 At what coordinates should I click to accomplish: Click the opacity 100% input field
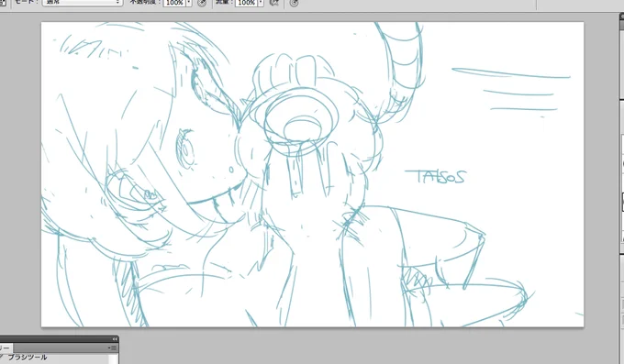click(x=174, y=3)
